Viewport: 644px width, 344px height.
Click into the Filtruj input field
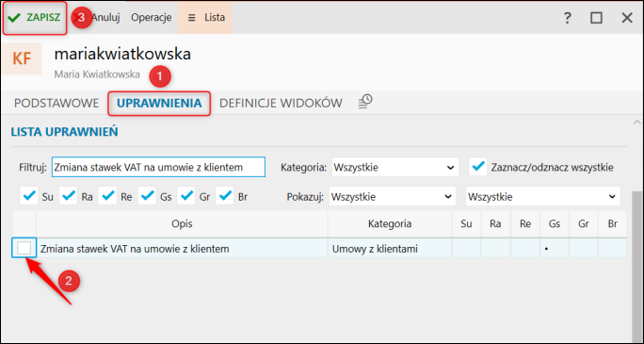pos(158,167)
